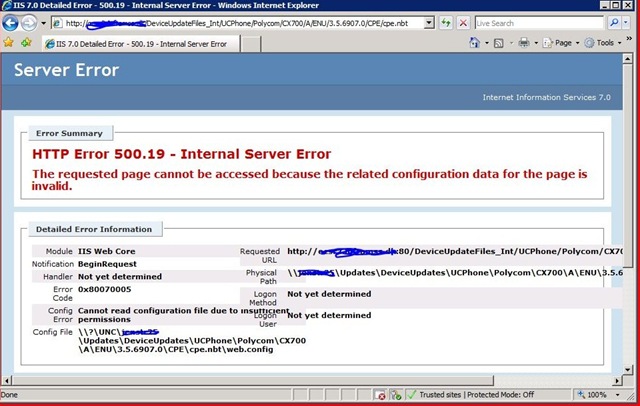Click the popup blocker status bar icon
640x406 pixels.
tap(381, 395)
